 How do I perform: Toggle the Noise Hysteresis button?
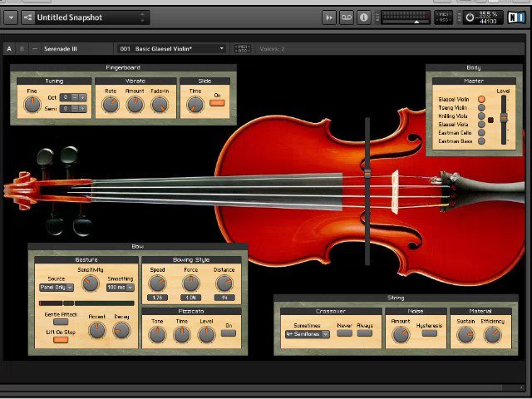point(430,333)
